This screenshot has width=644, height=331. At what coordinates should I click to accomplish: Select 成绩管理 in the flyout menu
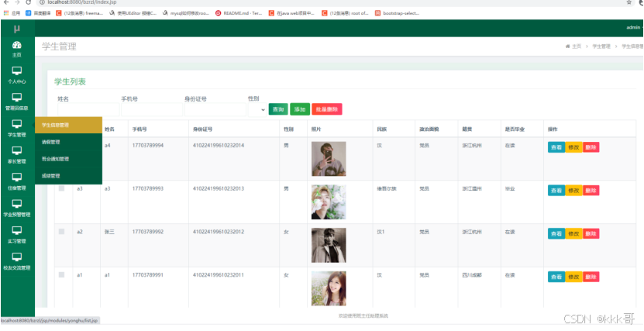click(x=69, y=176)
